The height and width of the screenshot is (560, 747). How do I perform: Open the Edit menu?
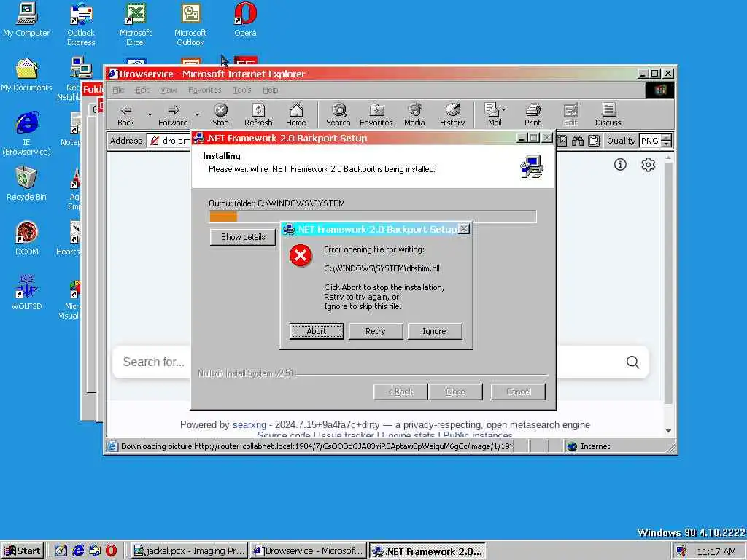click(x=142, y=90)
